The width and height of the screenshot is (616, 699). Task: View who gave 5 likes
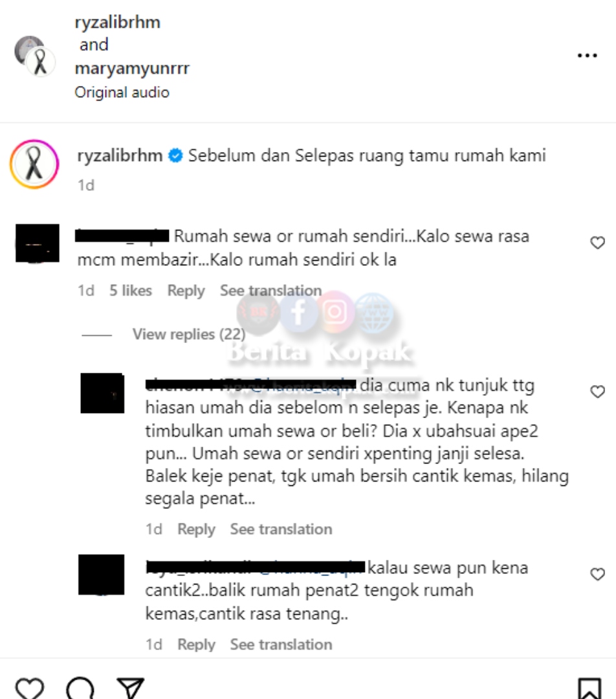click(131, 291)
